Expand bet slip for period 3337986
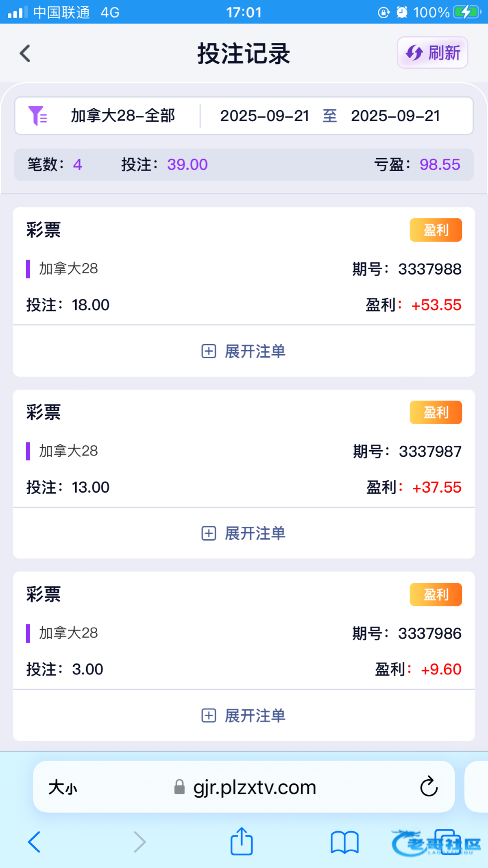The height and width of the screenshot is (868, 488). click(x=244, y=715)
